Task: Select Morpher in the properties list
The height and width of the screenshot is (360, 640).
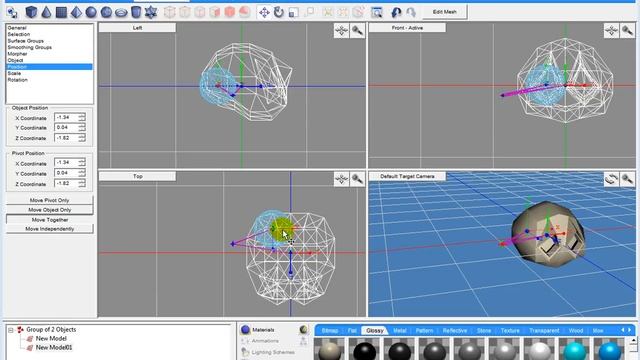Action: coord(17,54)
